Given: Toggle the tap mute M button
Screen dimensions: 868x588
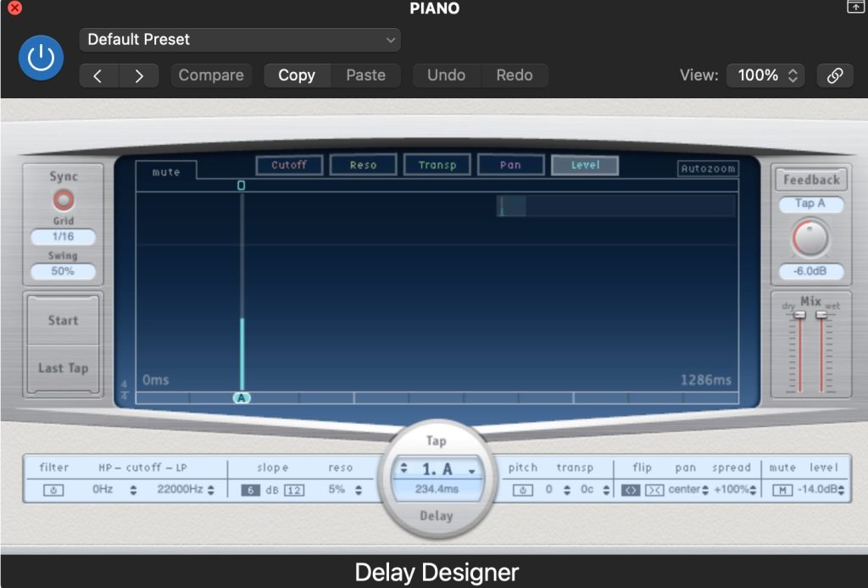Looking at the screenshot, I should click(x=782, y=490).
